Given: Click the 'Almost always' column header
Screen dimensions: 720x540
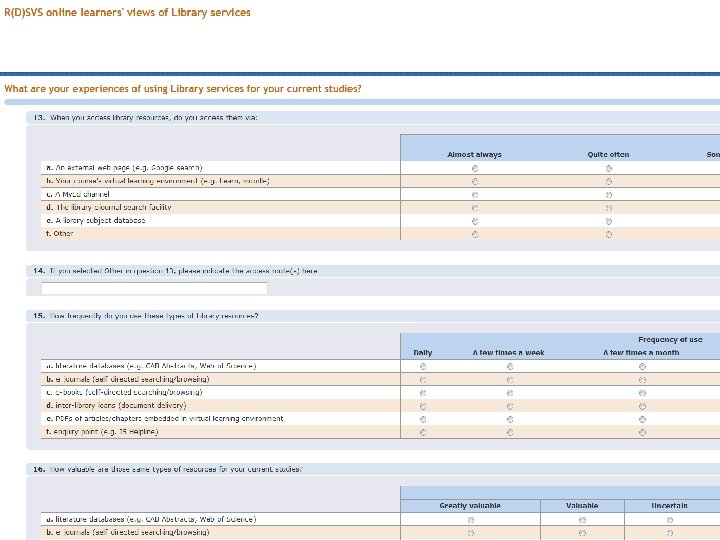Looking at the screenshot, I should [x=474, y=155].
